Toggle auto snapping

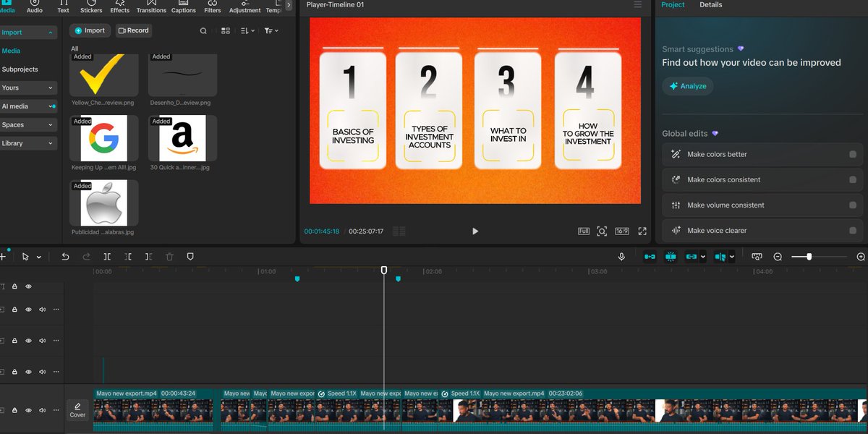671,257
